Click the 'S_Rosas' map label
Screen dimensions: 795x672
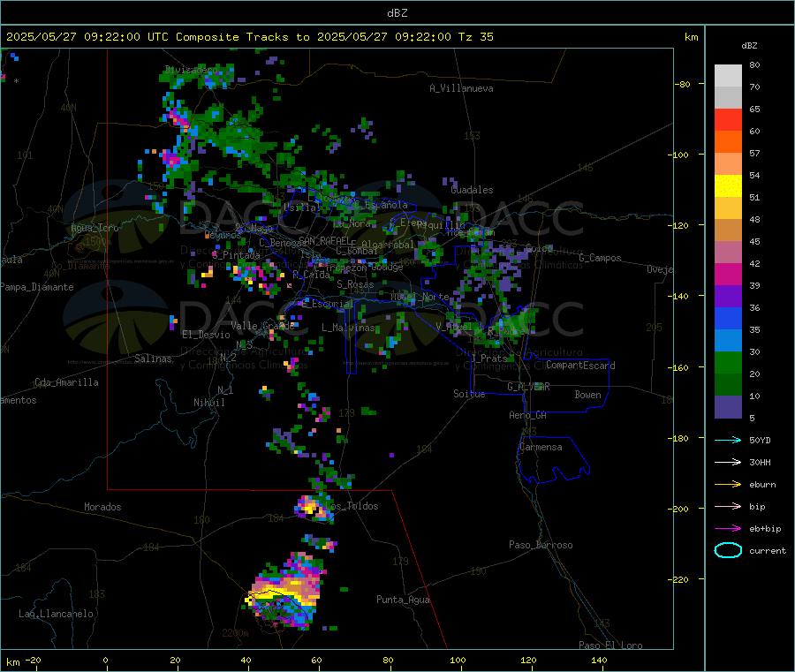[x=355, y=284]
